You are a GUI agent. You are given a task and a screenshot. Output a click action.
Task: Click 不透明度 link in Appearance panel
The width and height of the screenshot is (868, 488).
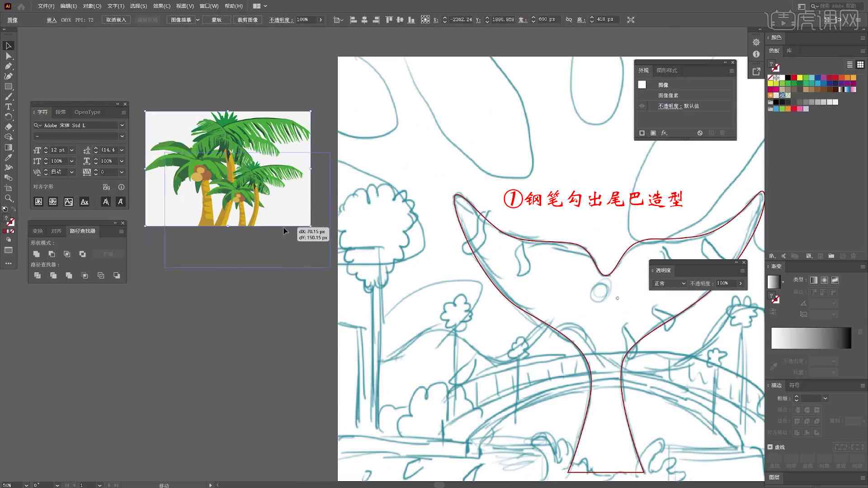click(670, 106)
